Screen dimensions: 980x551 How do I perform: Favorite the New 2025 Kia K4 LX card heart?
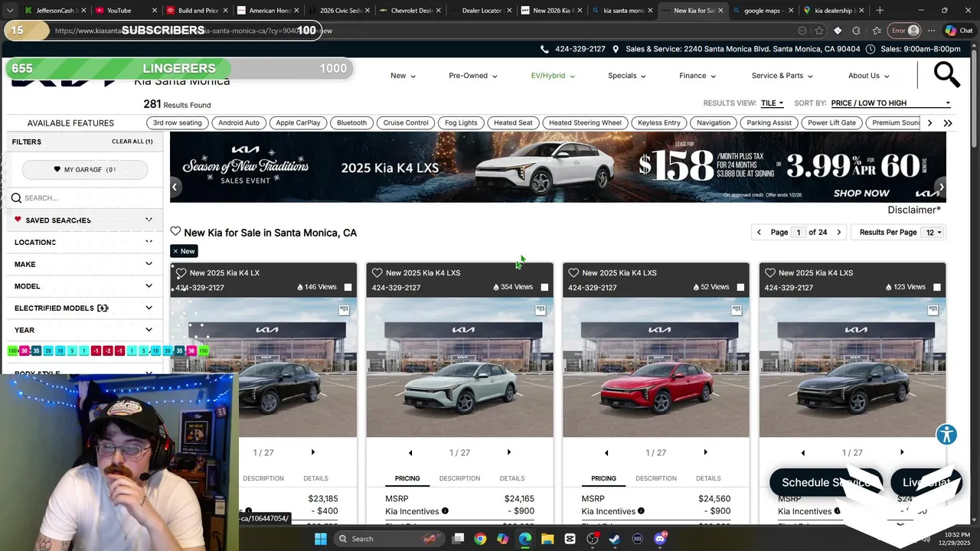pyautogui.click(x=181, y=272)
